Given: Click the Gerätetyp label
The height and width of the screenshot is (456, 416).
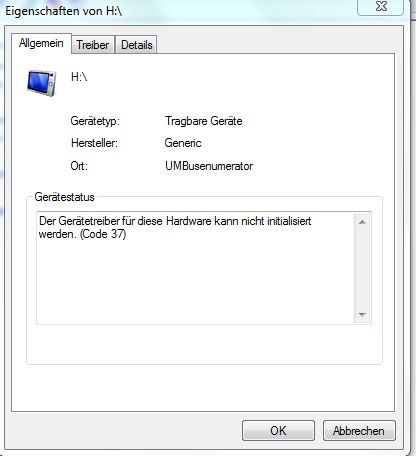Looking at the screenshot, I should [95, 121].
